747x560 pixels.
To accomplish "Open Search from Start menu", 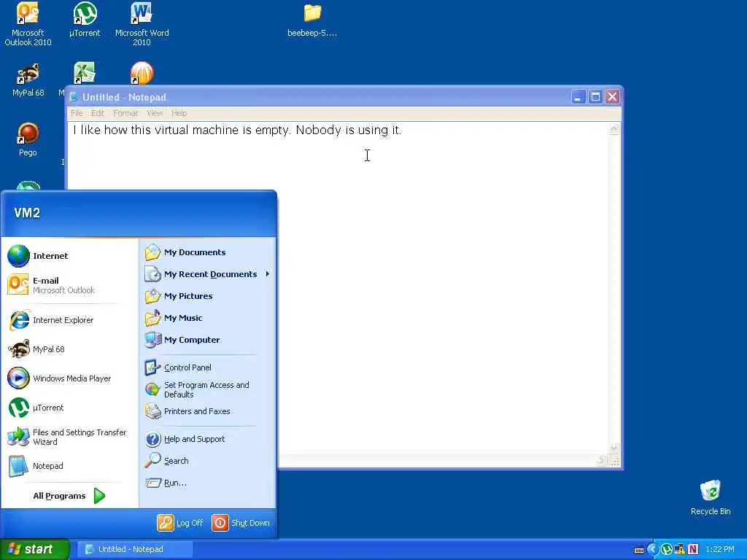I will click(208, 461).
